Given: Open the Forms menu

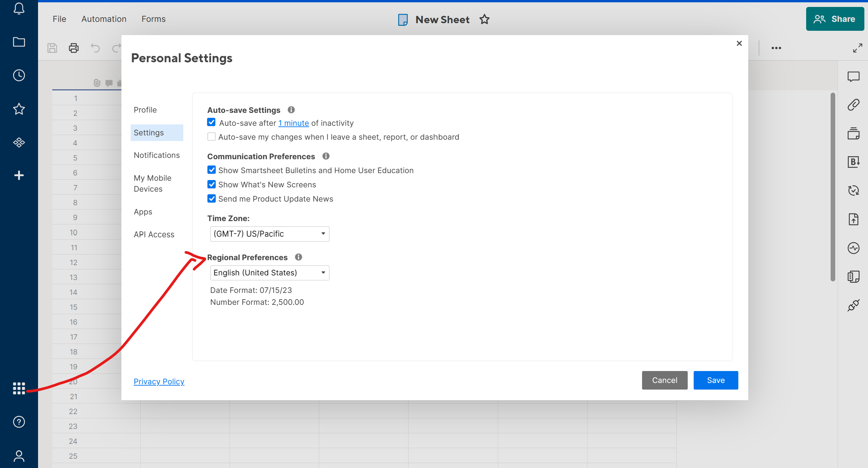Looking at the screenshot, I should (x=153, y=19).
